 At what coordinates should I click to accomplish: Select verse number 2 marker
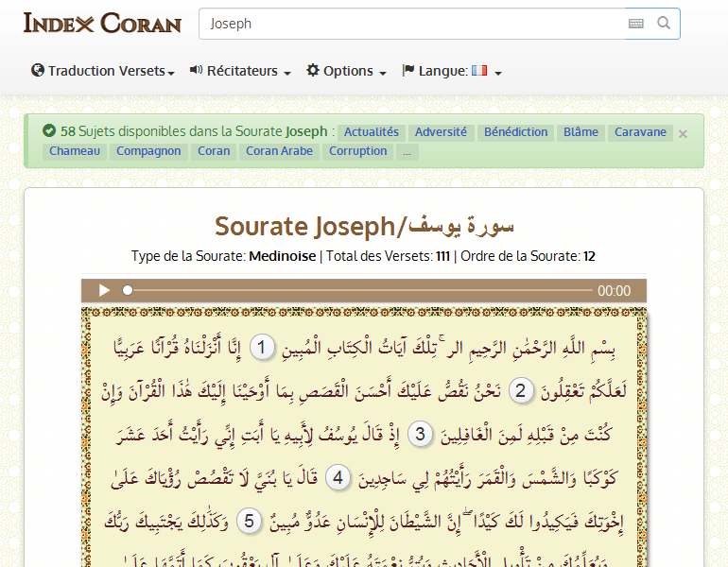tap(521, 390)
